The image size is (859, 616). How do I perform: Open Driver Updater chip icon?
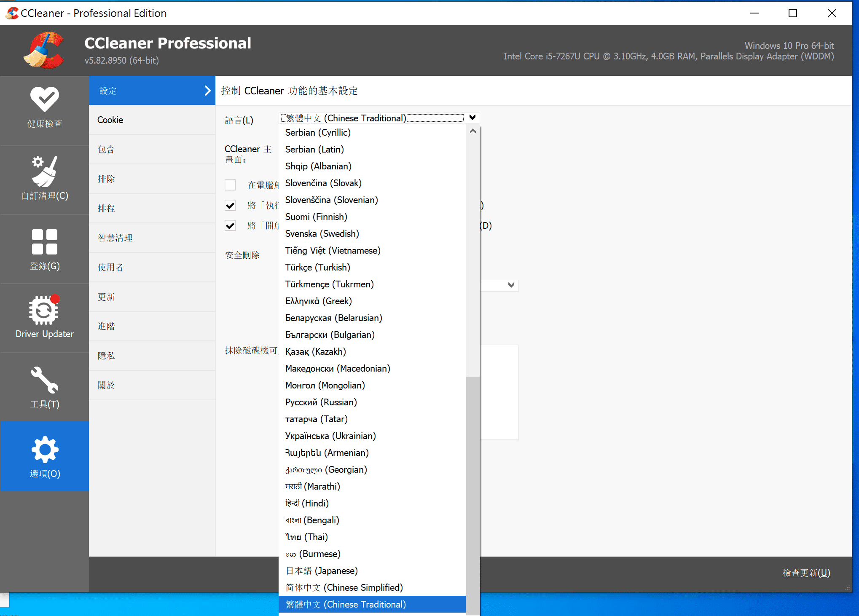tap(44, 310)
